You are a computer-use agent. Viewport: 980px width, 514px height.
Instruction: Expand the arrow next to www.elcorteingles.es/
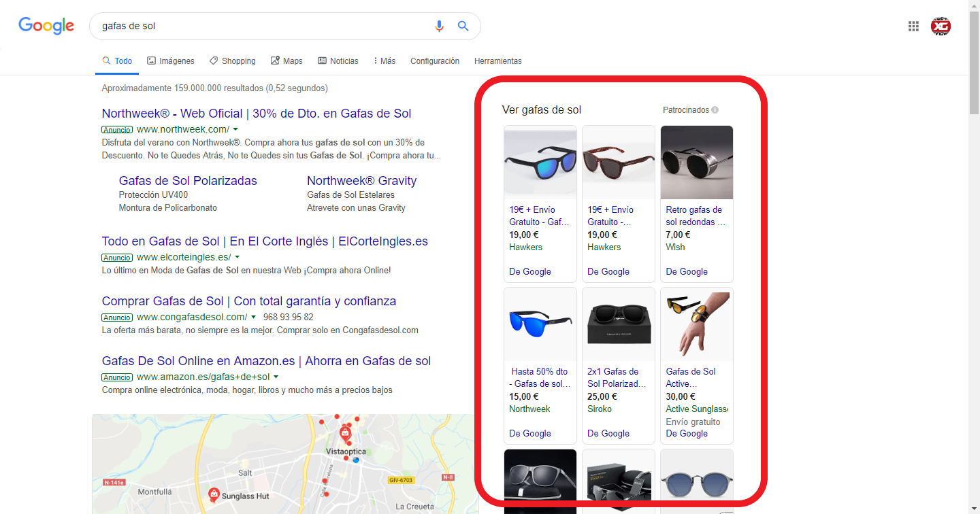237,257
